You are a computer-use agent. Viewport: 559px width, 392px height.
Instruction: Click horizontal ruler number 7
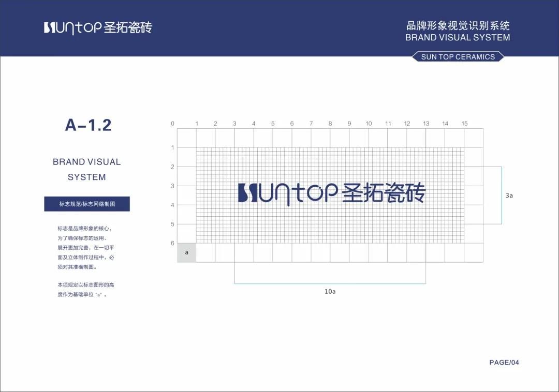point(311,124)
